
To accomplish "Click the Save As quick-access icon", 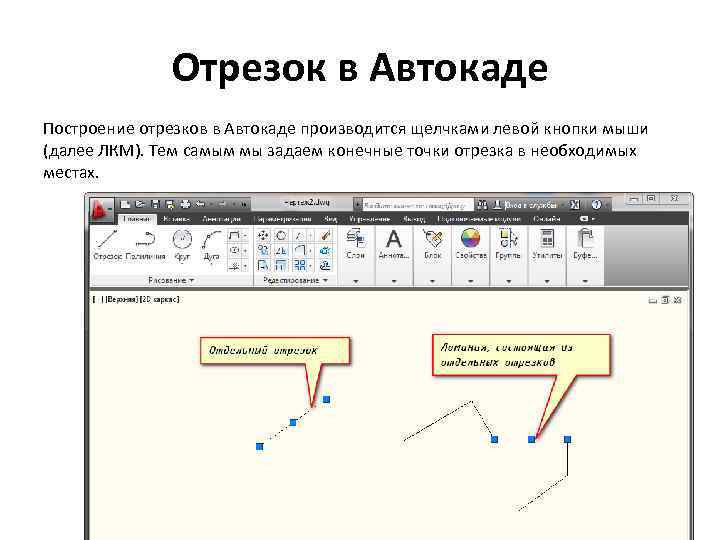I will (x=170, y=204).
